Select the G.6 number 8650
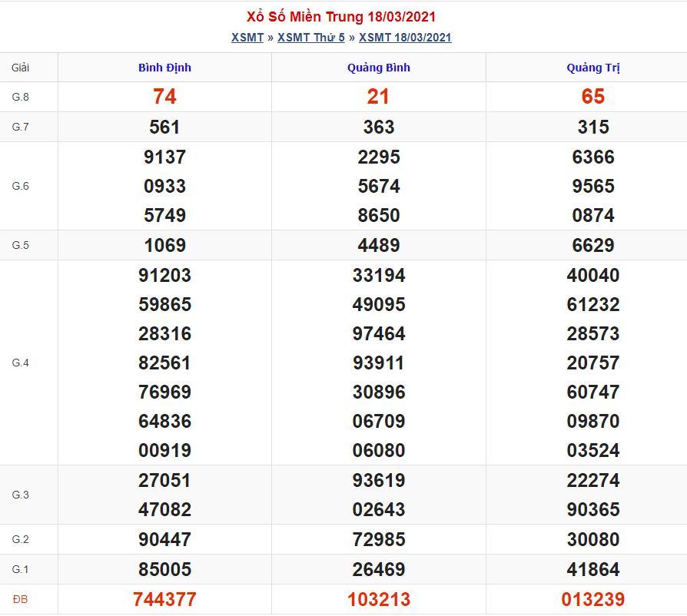Screen dimensions: 687x616 (x=379, y=215)
